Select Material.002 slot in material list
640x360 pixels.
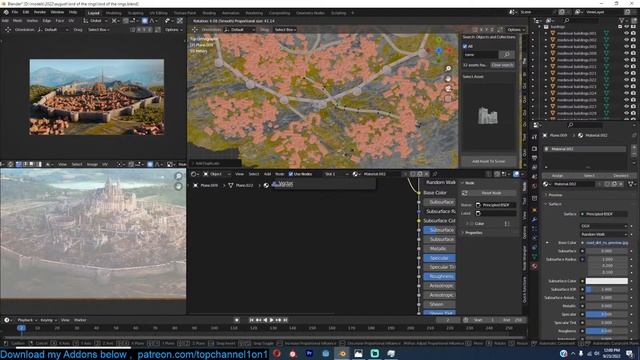(584, 149)
